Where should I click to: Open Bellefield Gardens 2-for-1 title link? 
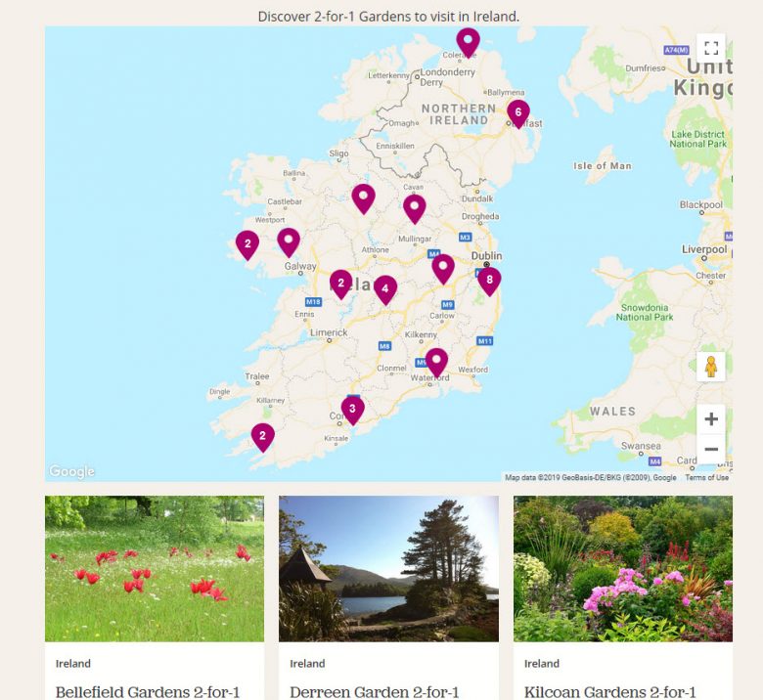pyautogui.click(x=148, y=692)
